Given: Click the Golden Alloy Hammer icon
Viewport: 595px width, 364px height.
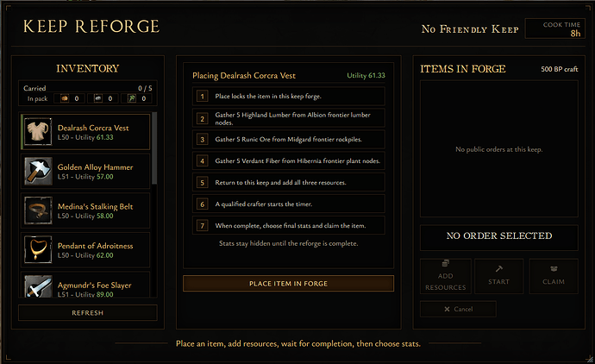Looking at the screenshot, I should point(38,171).
